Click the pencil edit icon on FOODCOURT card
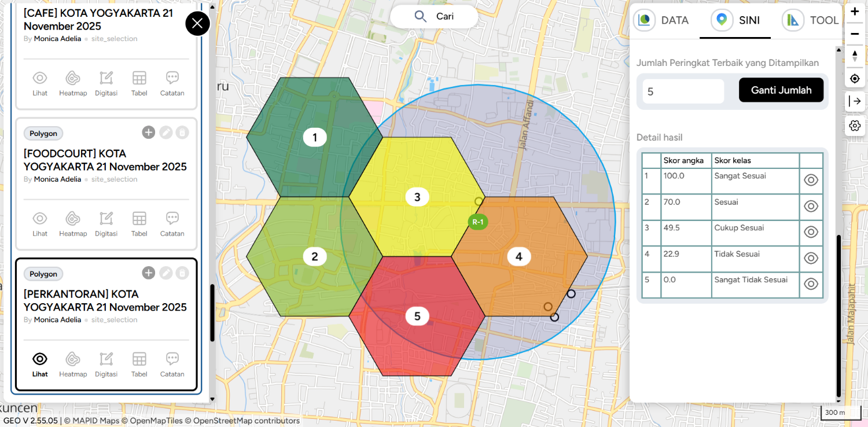Viewport: 868px width, 427px height. pyautogui.click(x=165, y=132)
